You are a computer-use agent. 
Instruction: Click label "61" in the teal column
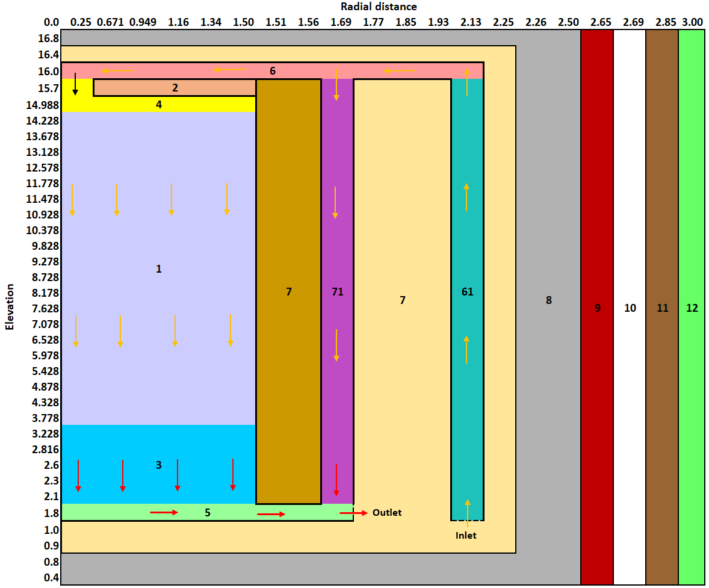(x=468, y=292)
